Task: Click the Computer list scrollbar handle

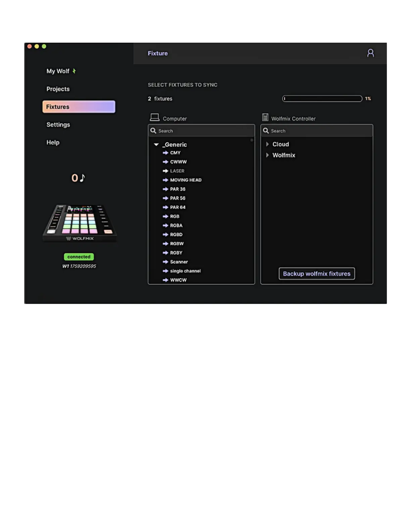Action: tap(252, 140)
